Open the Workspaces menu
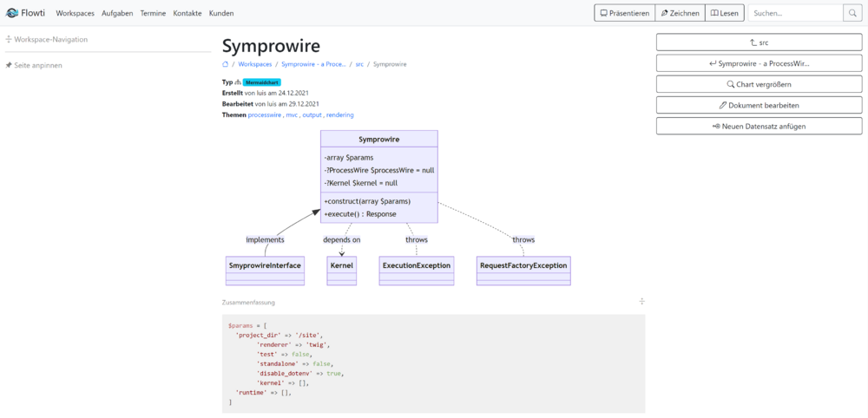 coord(76,13)
